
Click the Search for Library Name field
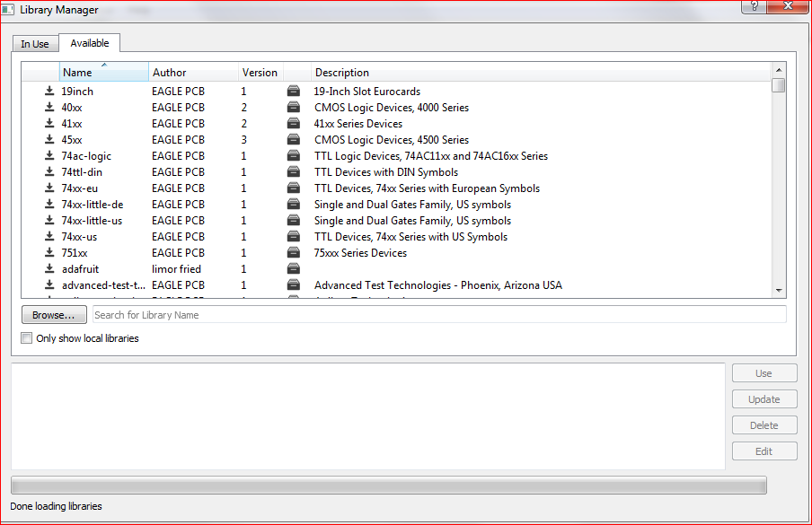[x=439, y=315]
